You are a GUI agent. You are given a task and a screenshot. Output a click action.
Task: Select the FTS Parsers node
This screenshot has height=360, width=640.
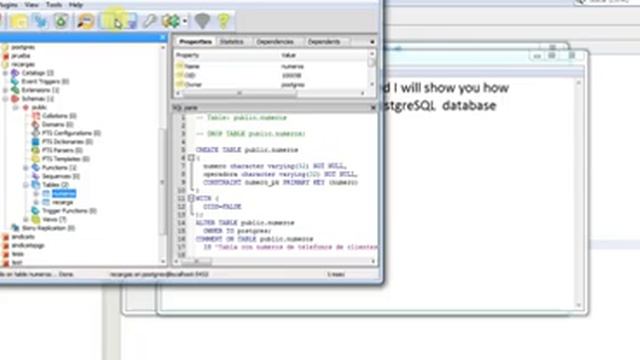click(62, 150)
